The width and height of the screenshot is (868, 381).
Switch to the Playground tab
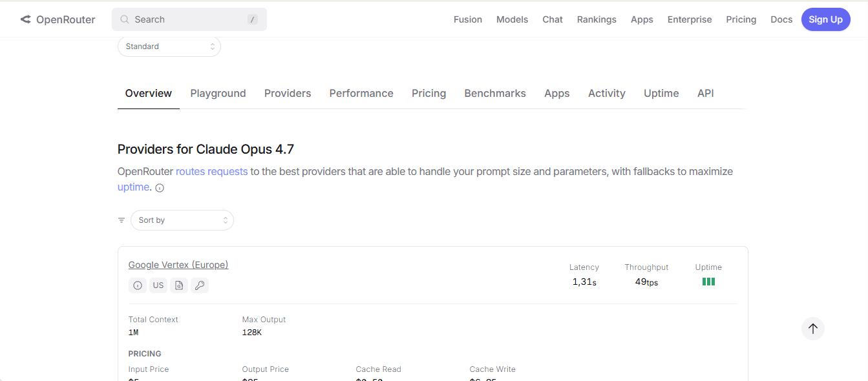pyautogui.click(x=218, y=93)
